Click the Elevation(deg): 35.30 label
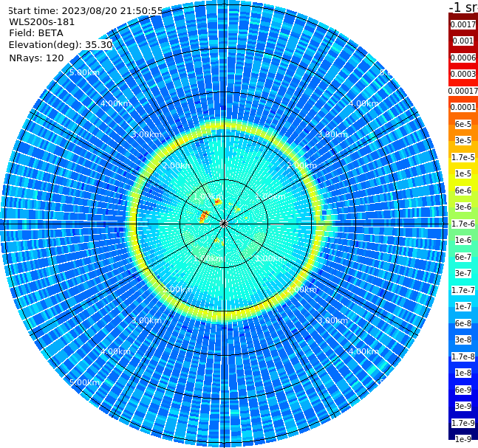The image size is (478, 448). [61, 45]
